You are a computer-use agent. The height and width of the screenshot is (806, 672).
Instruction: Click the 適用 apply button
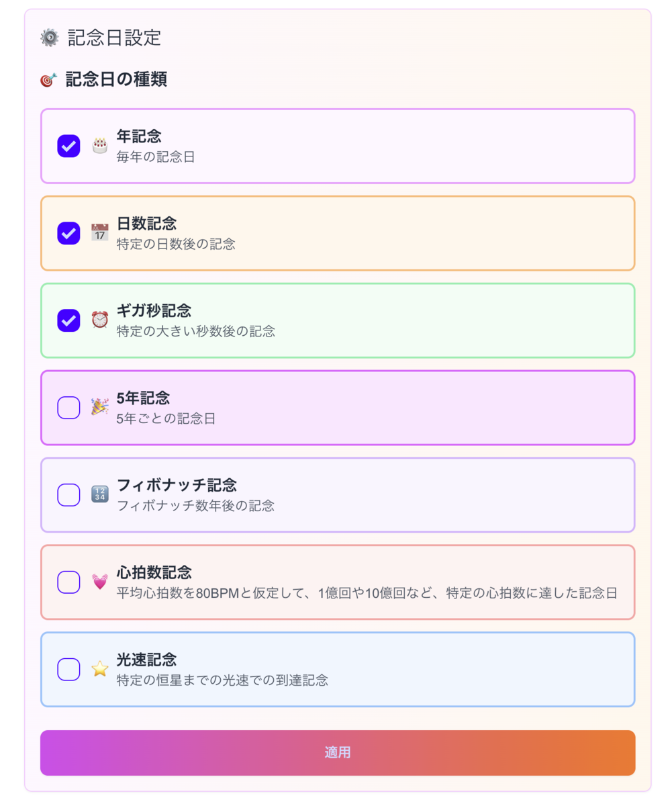click(338, 753)
